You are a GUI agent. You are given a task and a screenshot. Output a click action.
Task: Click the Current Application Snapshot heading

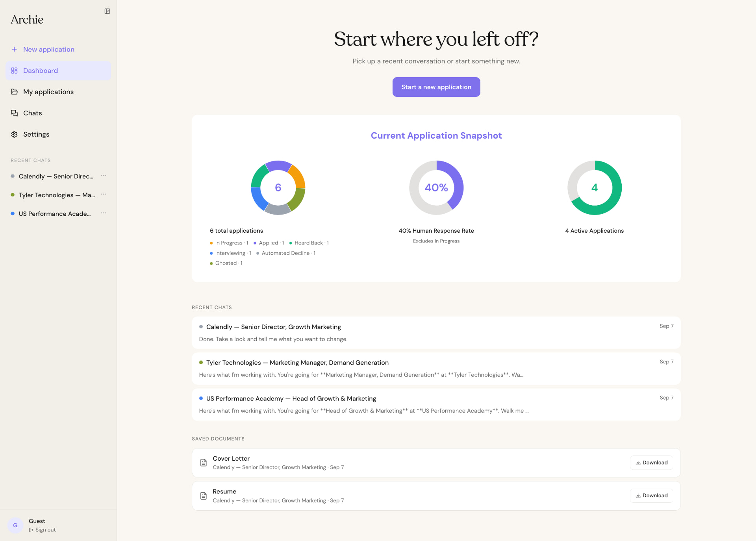436,135
